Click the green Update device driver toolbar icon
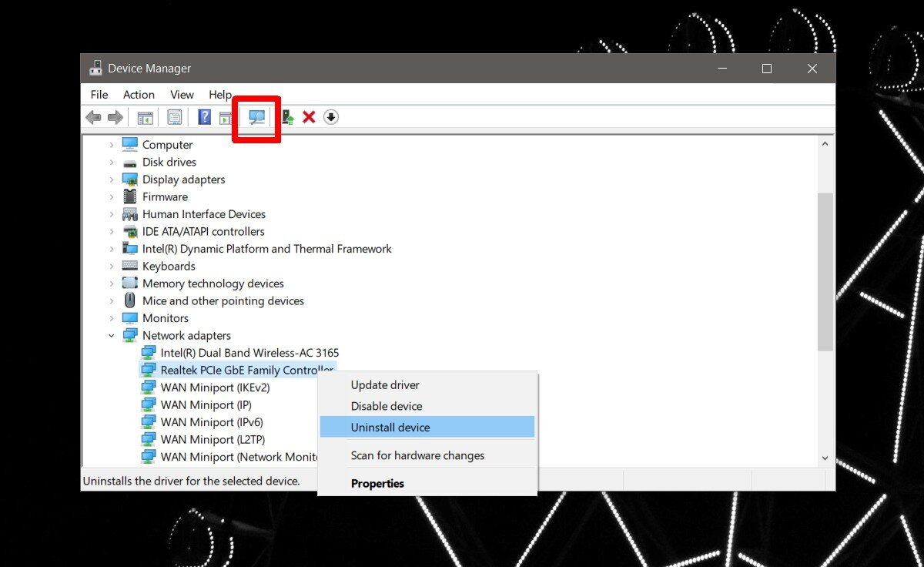This screenshot has height=567, width=924. [287, 117]
